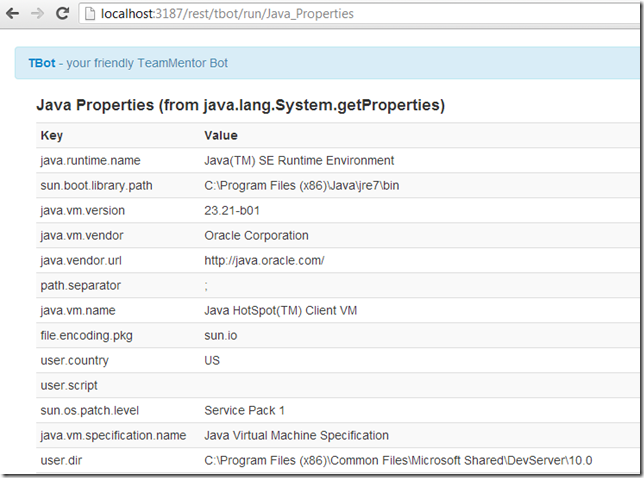Screen dimensions: 644x478
Task: Click the Service Pack 1 value
Action: point(244,410)
